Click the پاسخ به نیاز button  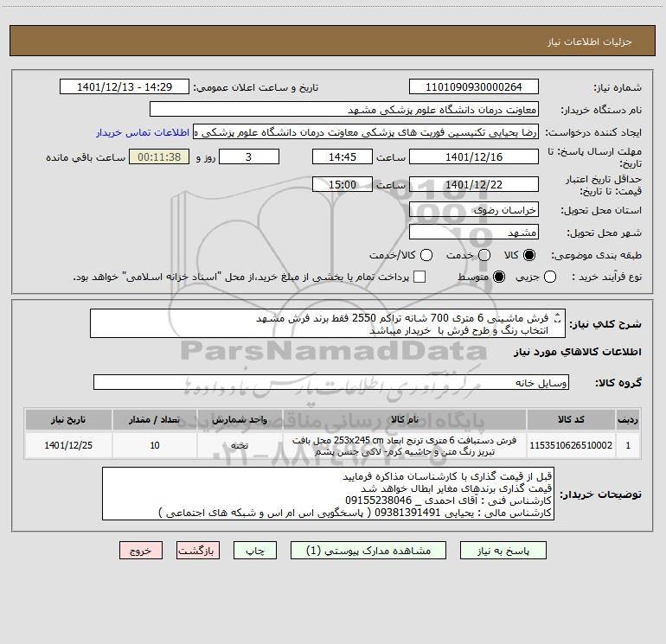coord(503,551)
